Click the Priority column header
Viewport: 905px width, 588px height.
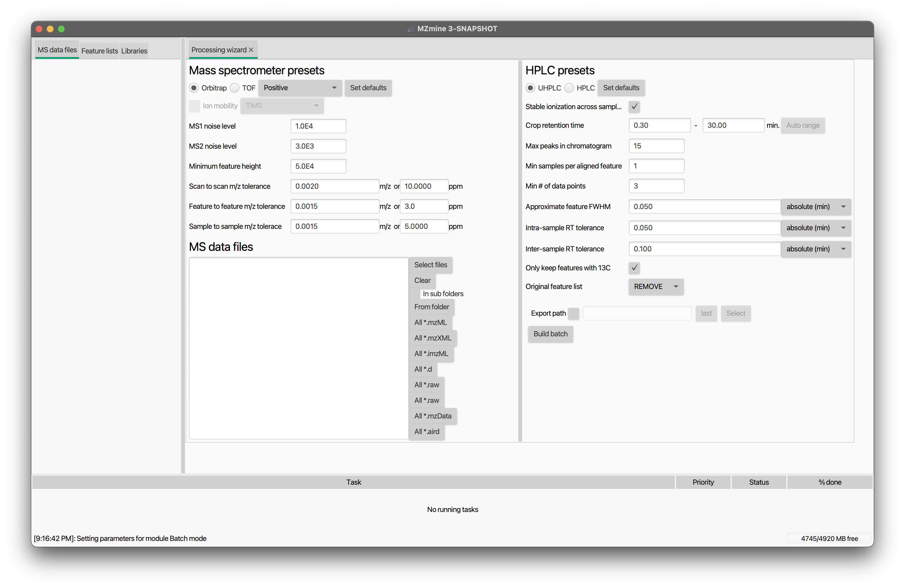[703, 482]
